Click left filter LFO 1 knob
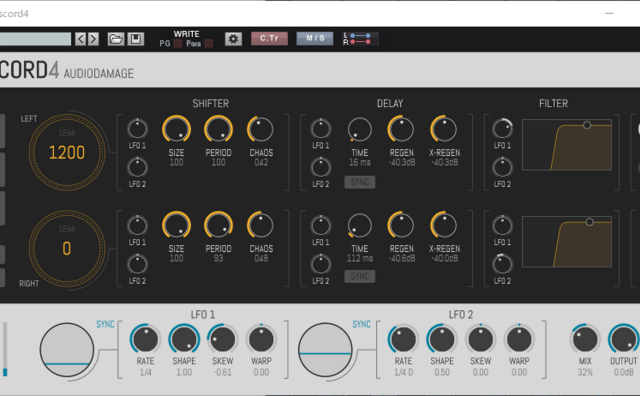Image resolution: width=640 pixels, height=396 pixels. click(502, 129)
